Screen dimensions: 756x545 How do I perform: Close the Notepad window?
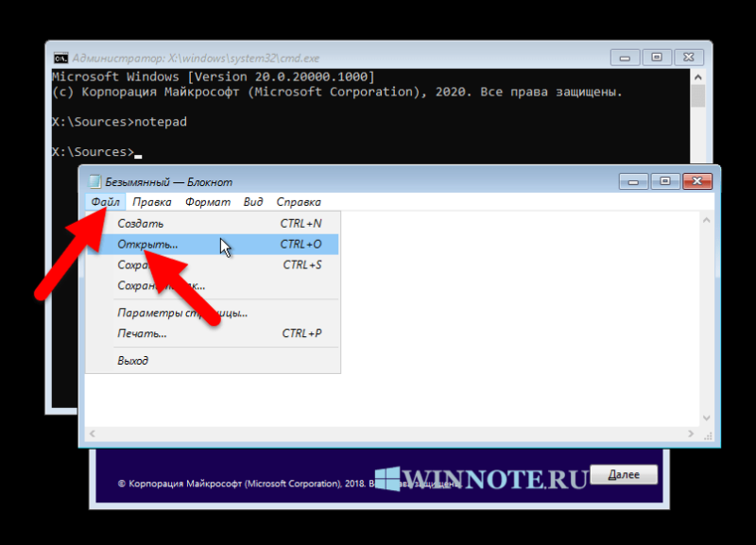[x=697, y=181]
